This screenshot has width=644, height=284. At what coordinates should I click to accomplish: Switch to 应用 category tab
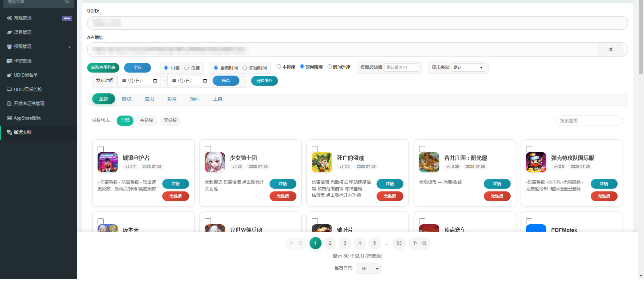pyautogui.click(x=149, y=99)
